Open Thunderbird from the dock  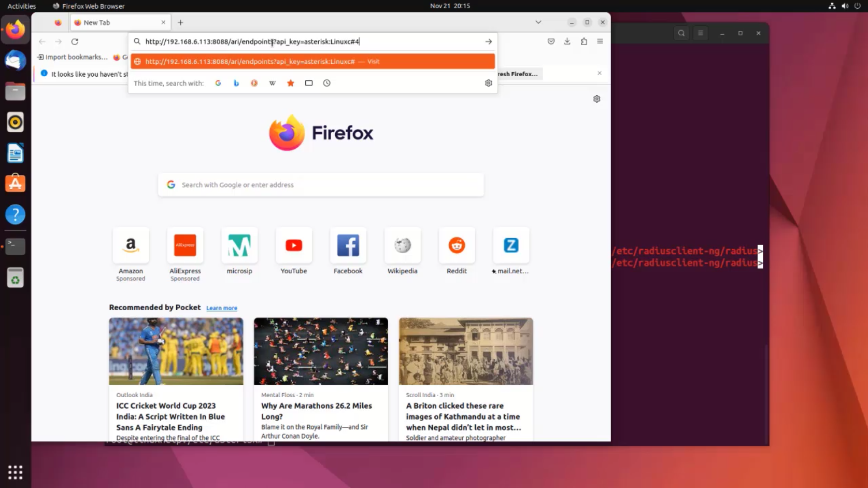[x=15, y=61]
